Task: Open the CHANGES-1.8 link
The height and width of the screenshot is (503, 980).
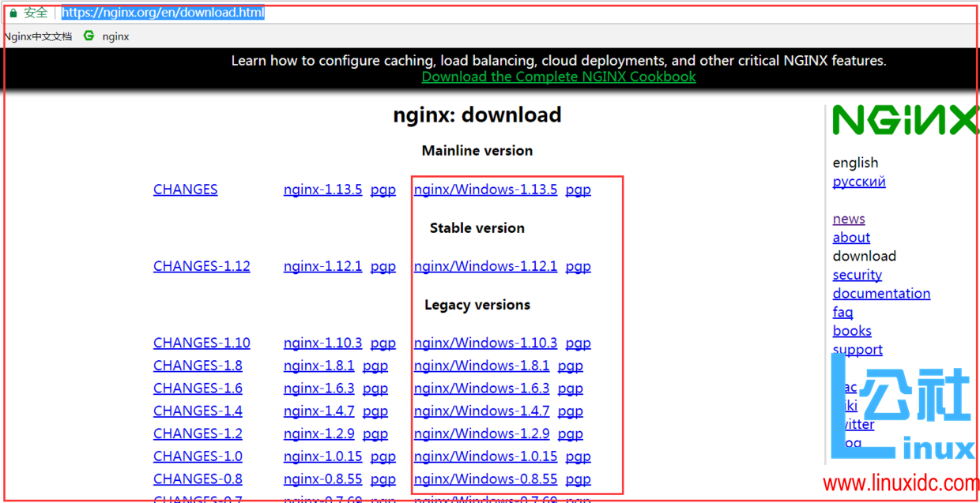Action: click(198, 366)
